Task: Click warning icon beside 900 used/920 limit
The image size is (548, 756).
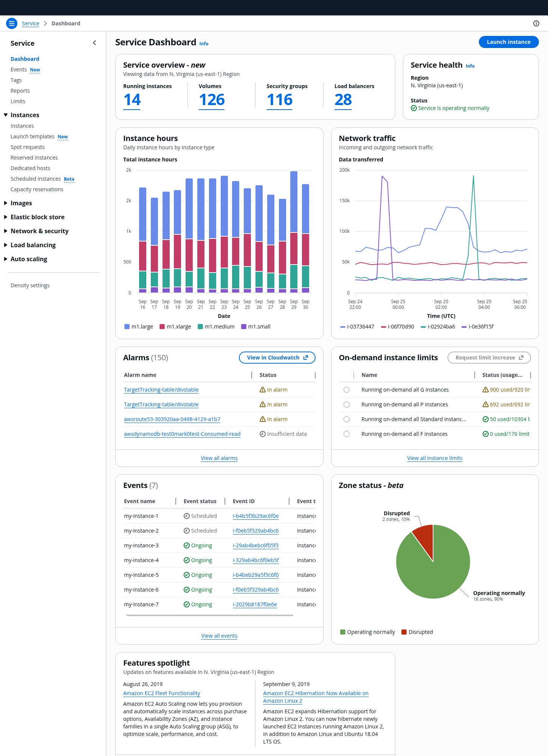Action: tap(485, 390)
